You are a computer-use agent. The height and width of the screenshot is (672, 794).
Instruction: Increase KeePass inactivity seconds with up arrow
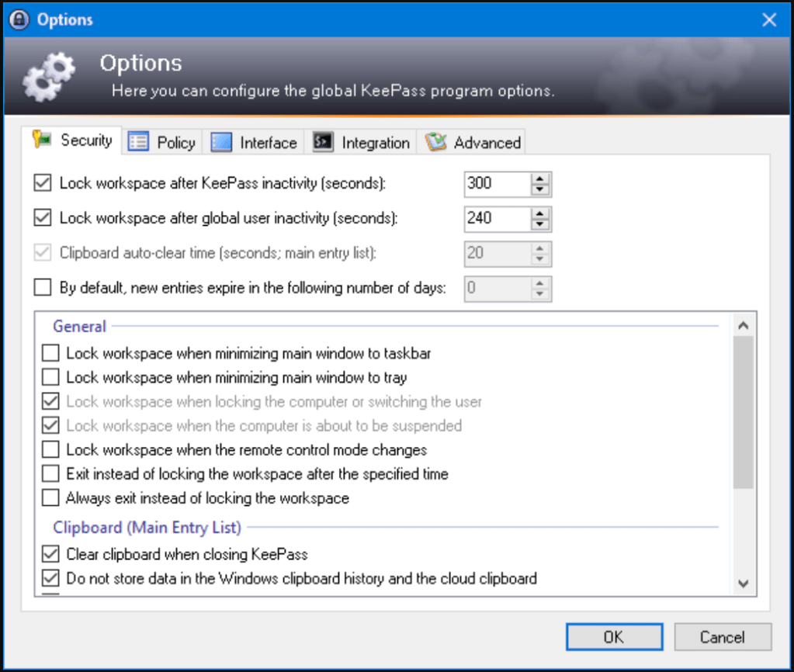point(540,178)
